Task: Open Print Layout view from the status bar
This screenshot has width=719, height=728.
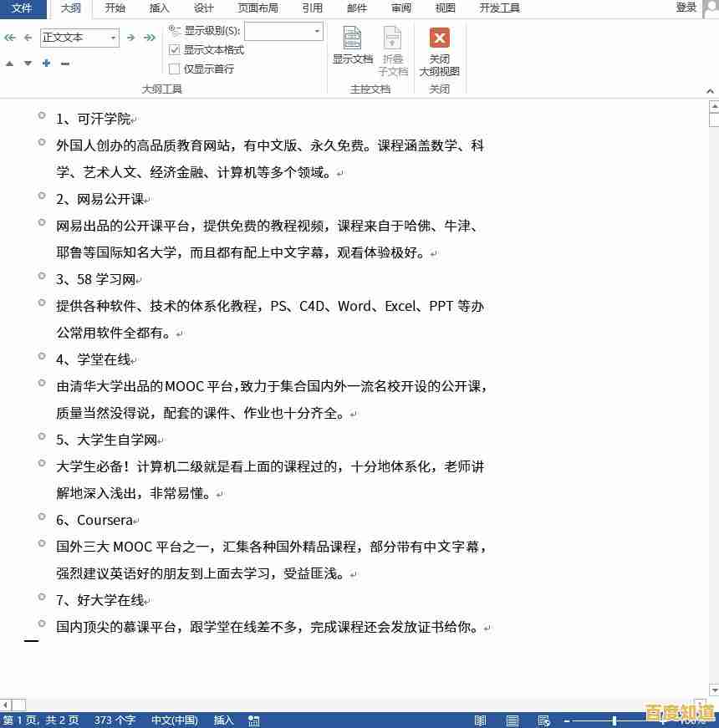Action: click(512, 720)
